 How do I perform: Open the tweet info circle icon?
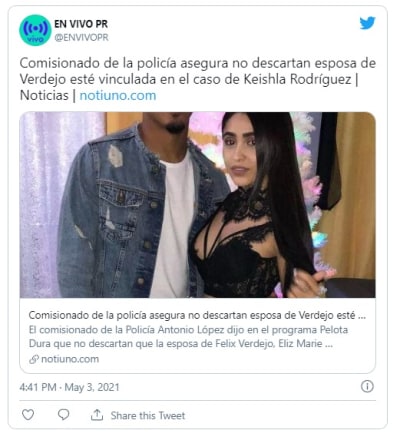coord(367,386)
